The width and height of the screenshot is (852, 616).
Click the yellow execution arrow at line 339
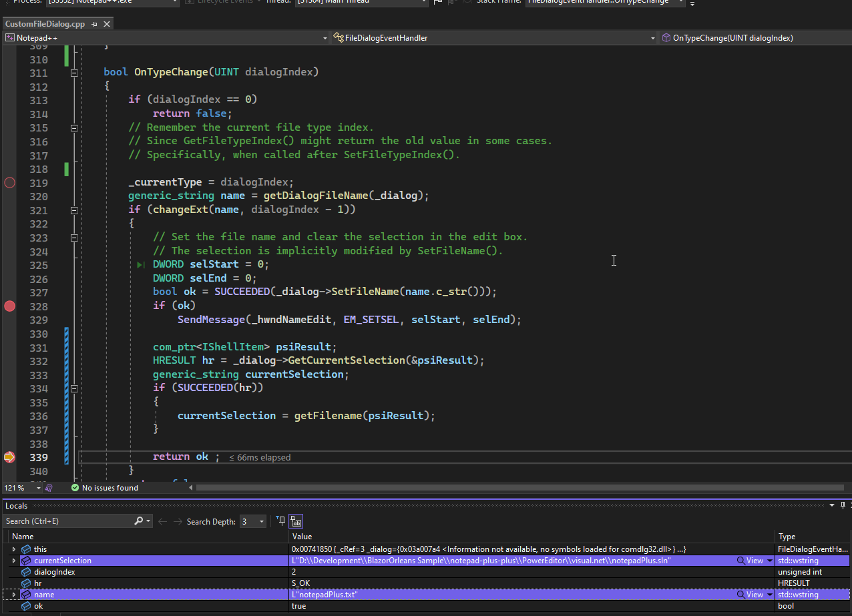pos(9,458)
